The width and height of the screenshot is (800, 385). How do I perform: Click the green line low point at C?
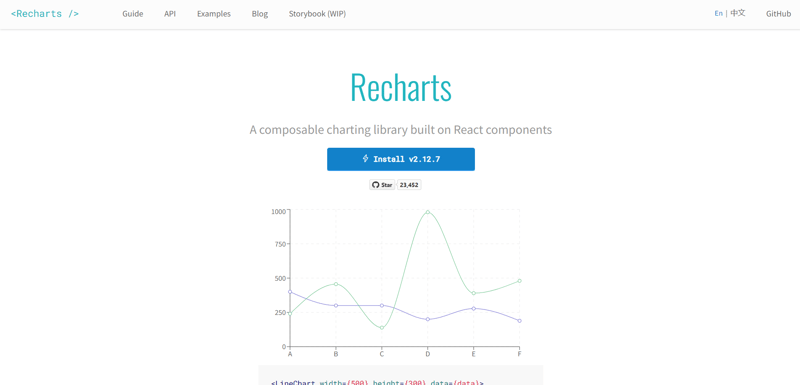click(382, 327)
